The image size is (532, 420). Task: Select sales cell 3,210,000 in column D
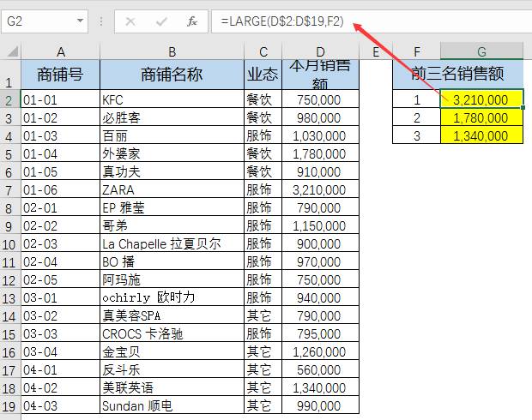coord(320,189)
